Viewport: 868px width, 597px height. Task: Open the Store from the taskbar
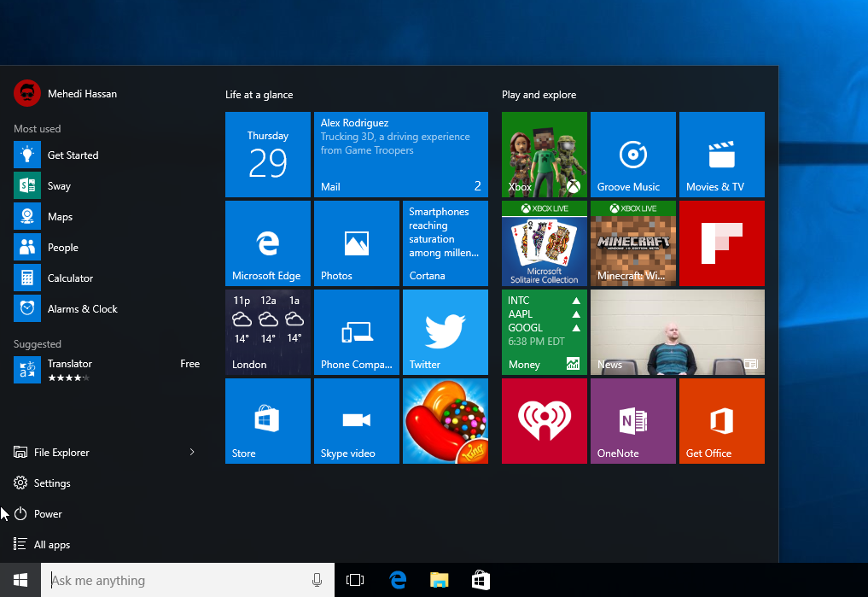[x=481, y=580]
